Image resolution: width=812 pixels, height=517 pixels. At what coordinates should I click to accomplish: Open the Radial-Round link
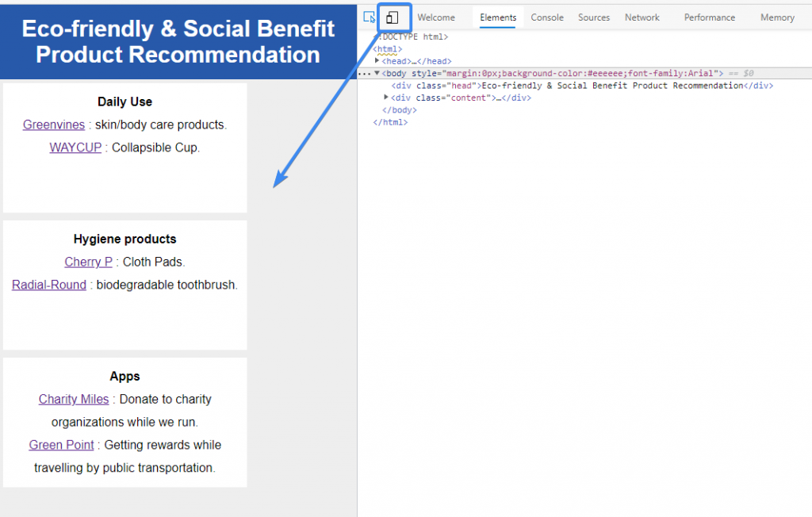pos(49,285)
